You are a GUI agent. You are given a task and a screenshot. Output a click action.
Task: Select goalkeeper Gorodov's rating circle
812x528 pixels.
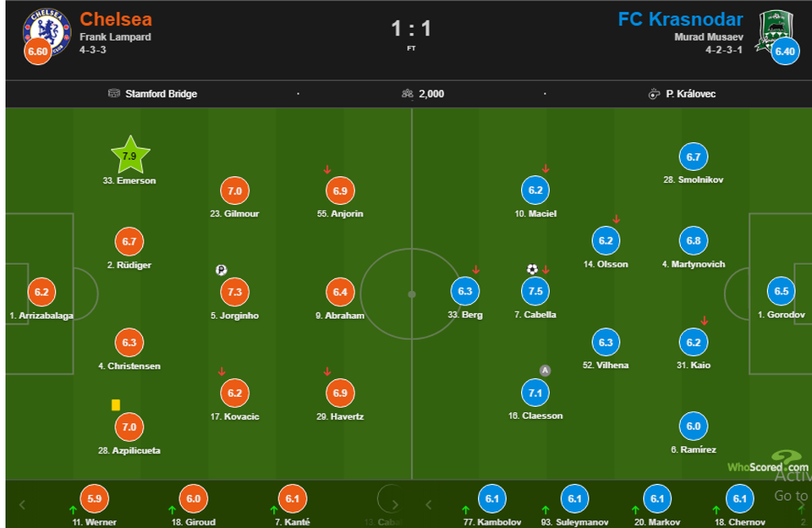point(781,291)
